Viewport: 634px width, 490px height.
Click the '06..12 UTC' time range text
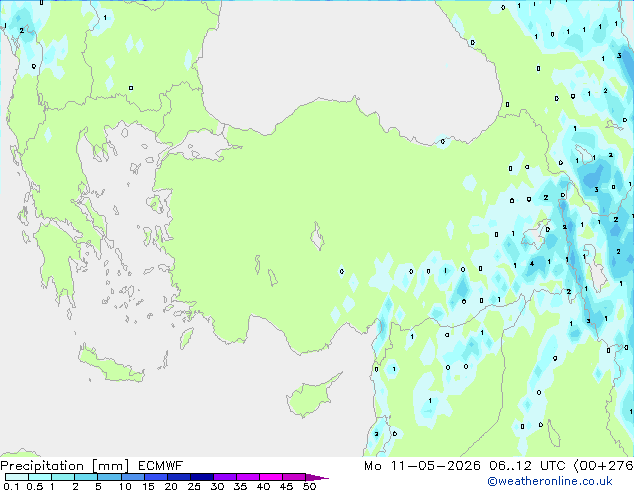(527, 466)
